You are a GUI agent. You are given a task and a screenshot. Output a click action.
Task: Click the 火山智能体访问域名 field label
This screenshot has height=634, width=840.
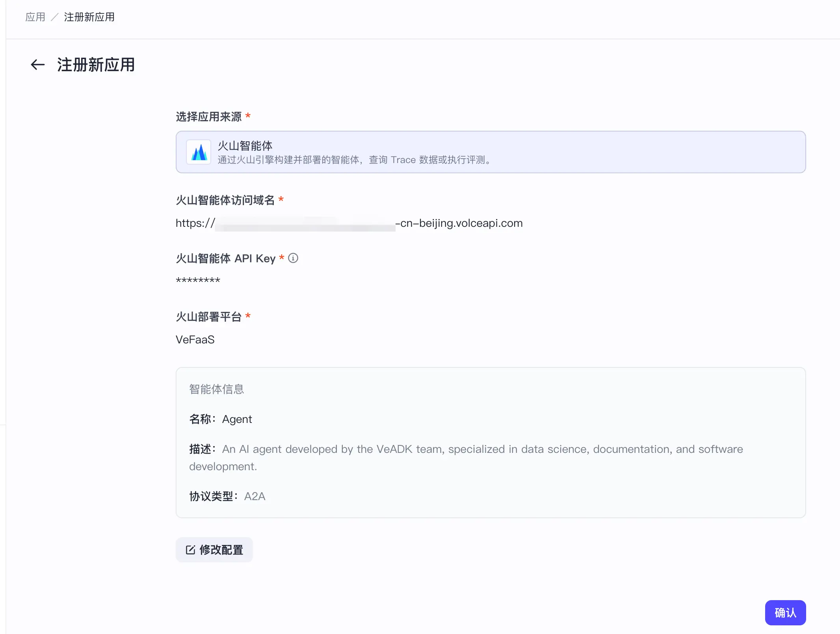[225, 200]
